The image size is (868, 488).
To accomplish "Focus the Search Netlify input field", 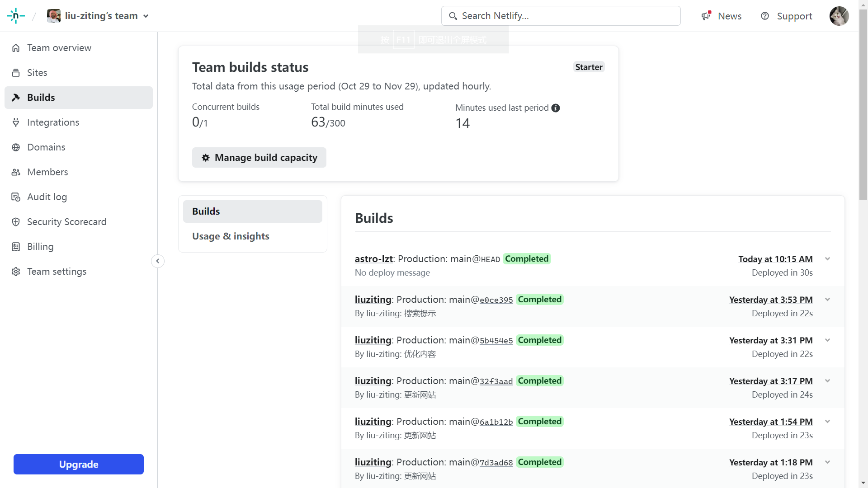I will tap(561, 16).
